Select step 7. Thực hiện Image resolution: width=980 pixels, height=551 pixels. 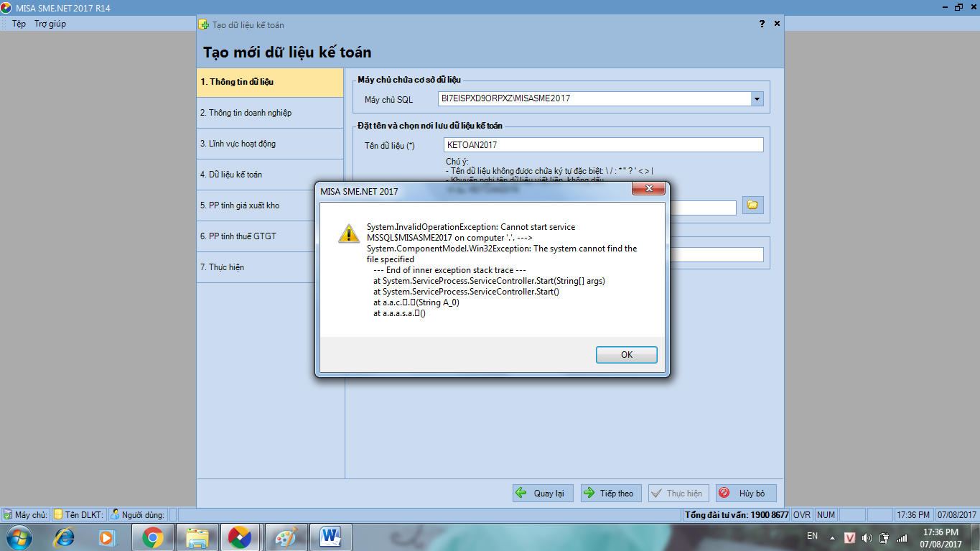270,267
